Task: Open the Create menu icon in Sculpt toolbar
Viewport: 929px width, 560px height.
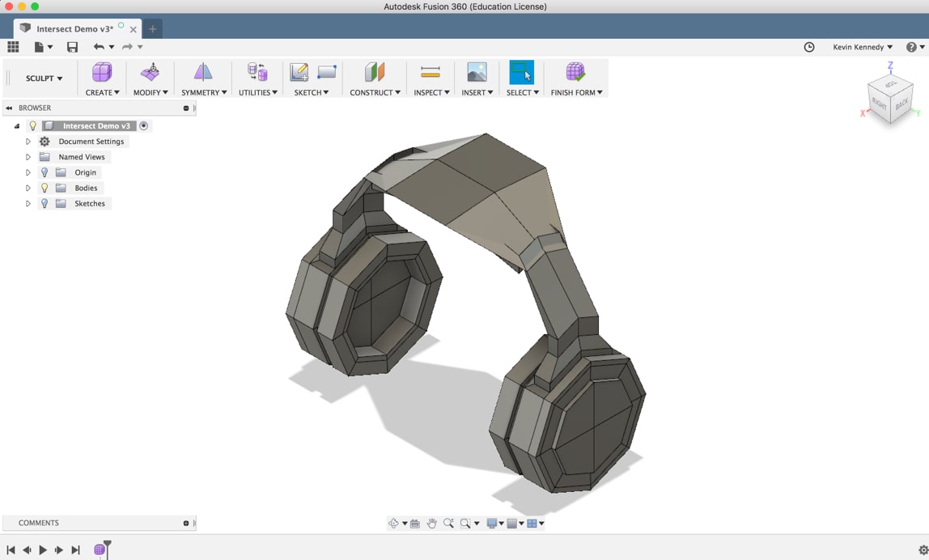Action: [100, 73]
